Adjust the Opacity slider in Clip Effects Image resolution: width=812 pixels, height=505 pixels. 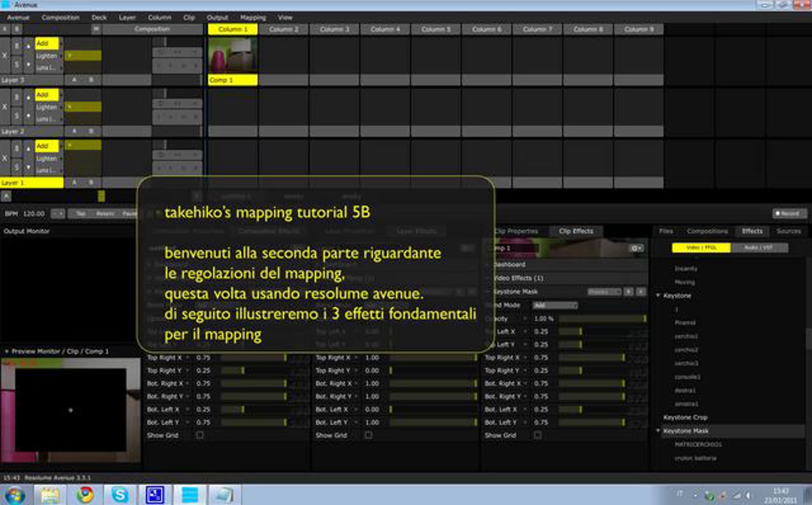coord(603,319)
